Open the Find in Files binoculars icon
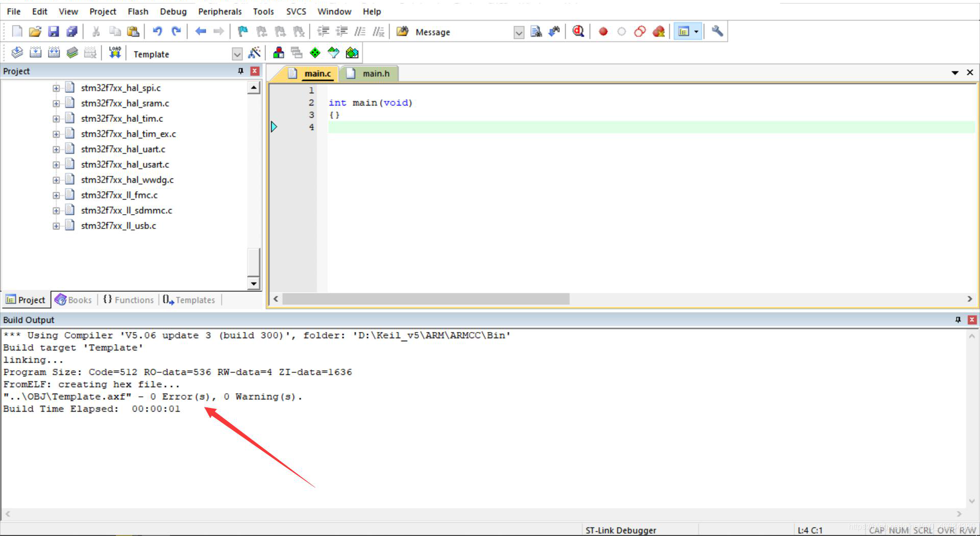Viewport: 980px width, 536px height. (553, 31)
